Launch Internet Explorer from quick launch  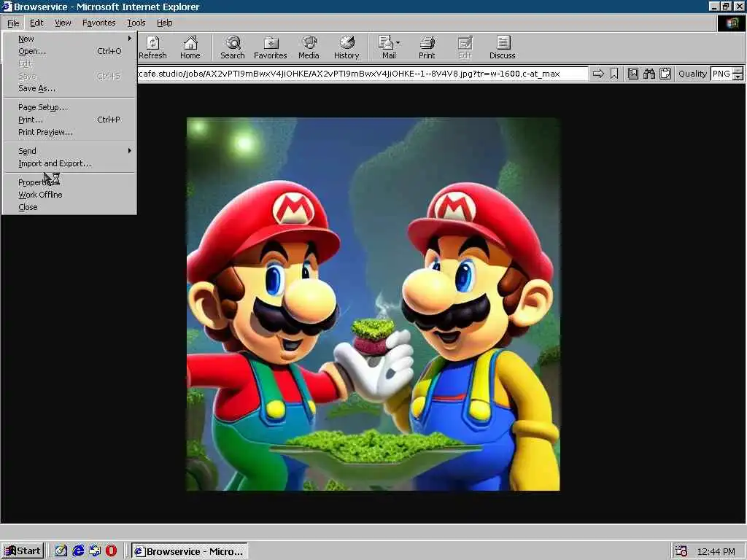(x=78, y=551)
